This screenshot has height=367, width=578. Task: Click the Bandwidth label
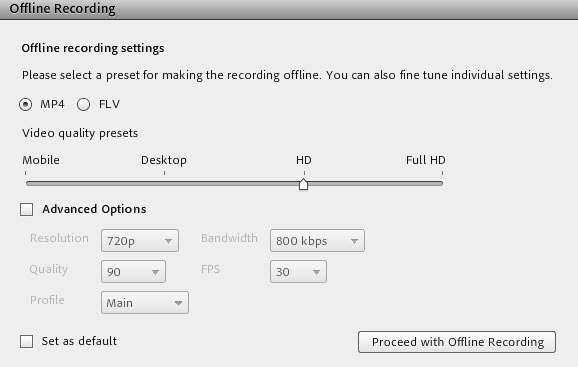229,238
